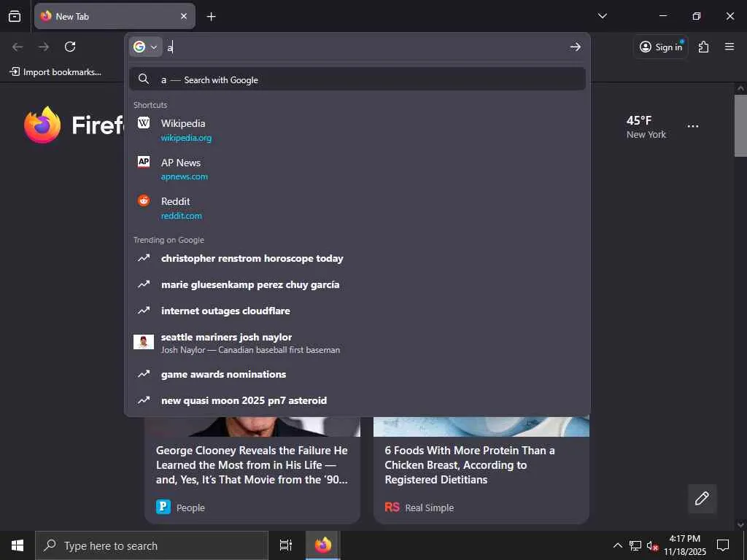Click the reddit.com URL text
747x560 pixels.
click(x=182, y=216)
